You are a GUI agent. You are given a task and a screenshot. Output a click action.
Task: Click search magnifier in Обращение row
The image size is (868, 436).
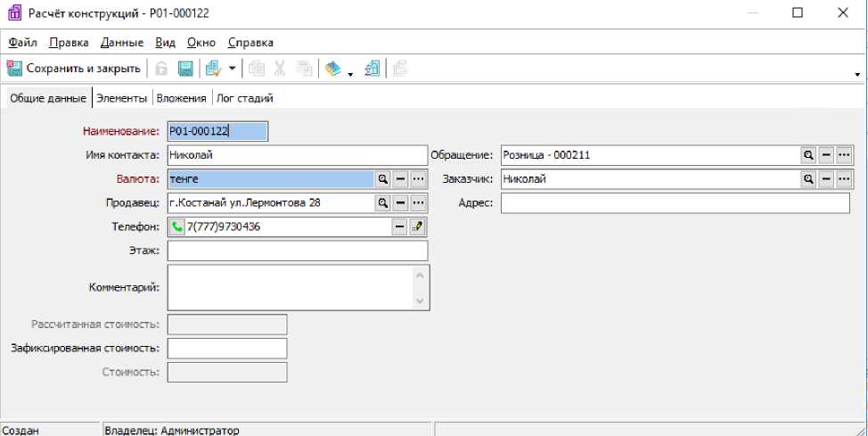pos(809,155)
